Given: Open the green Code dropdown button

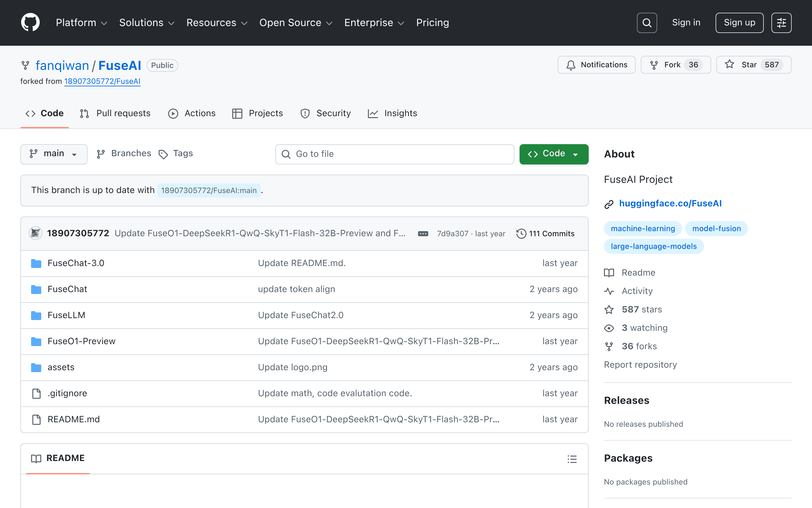Looking at the screenshot, I should pos(553,154).
